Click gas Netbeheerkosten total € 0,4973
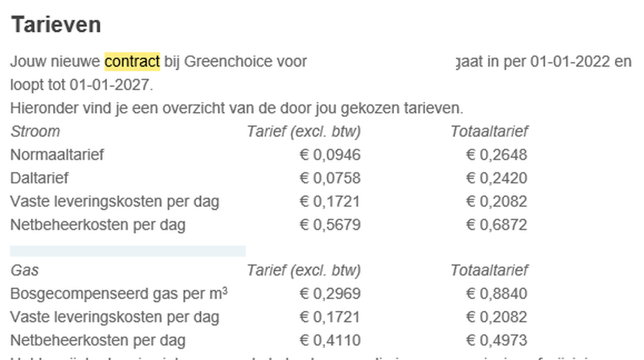Viewport: 644px width, 360px height. [x=497, y=340]
